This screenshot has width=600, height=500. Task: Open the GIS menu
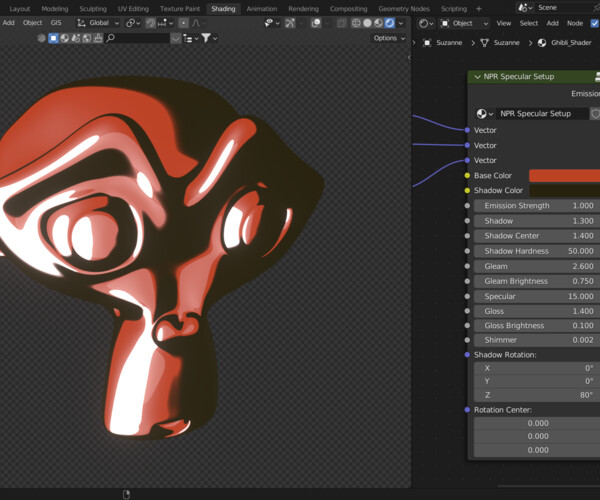56,23
